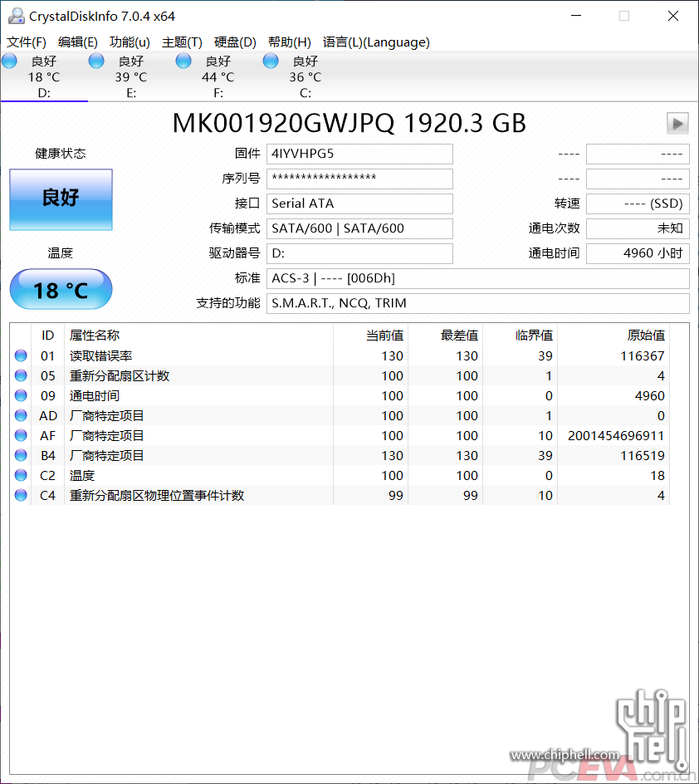Click the 18 °C temperature button
This screenshot has width=699, height=784.
pyautogui.click(x=61, y=289)
